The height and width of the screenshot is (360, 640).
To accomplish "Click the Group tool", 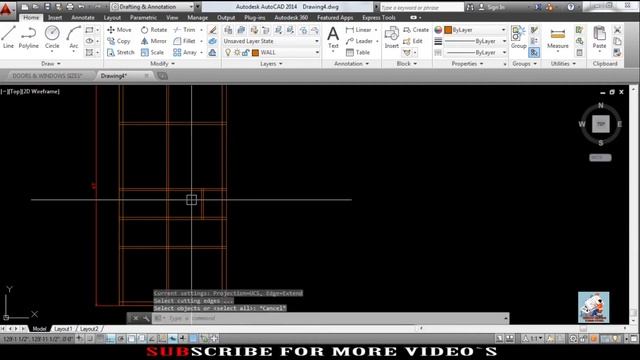I will click(518, 37).
